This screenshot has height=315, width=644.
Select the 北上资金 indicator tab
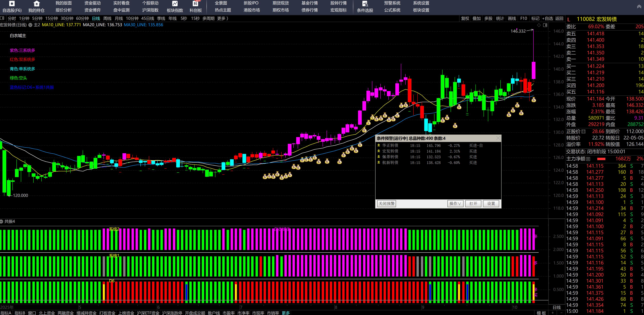(47, 313)
